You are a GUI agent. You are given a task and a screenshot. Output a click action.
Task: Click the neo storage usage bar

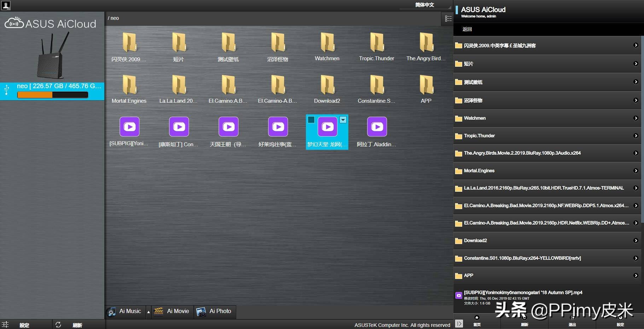click(x=53, y=95)
